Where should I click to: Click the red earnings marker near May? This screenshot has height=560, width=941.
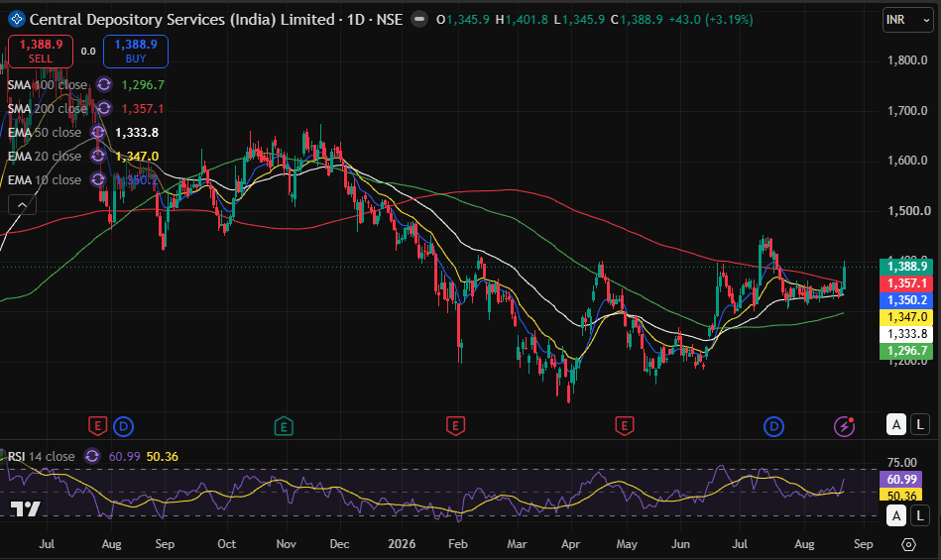coord(624,426)
